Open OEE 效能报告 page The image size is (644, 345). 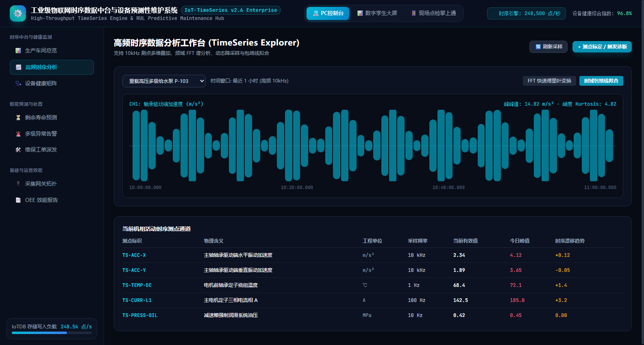point(52,200)
